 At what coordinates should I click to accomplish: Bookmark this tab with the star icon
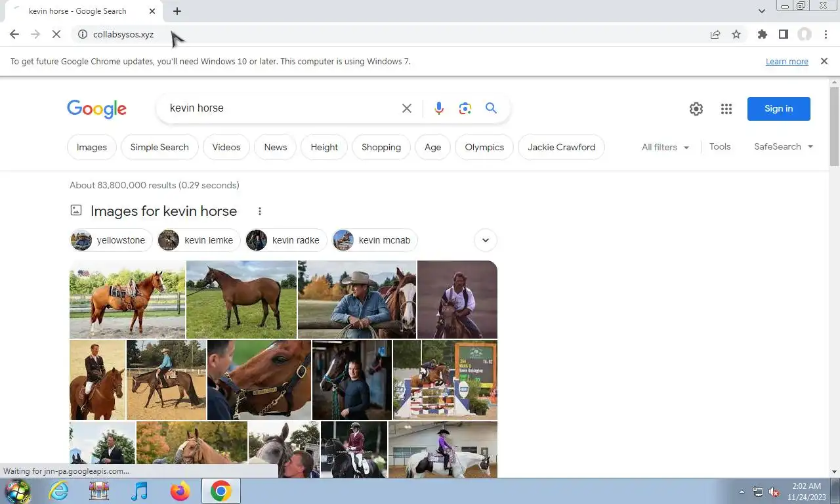(x=736, y=34)
